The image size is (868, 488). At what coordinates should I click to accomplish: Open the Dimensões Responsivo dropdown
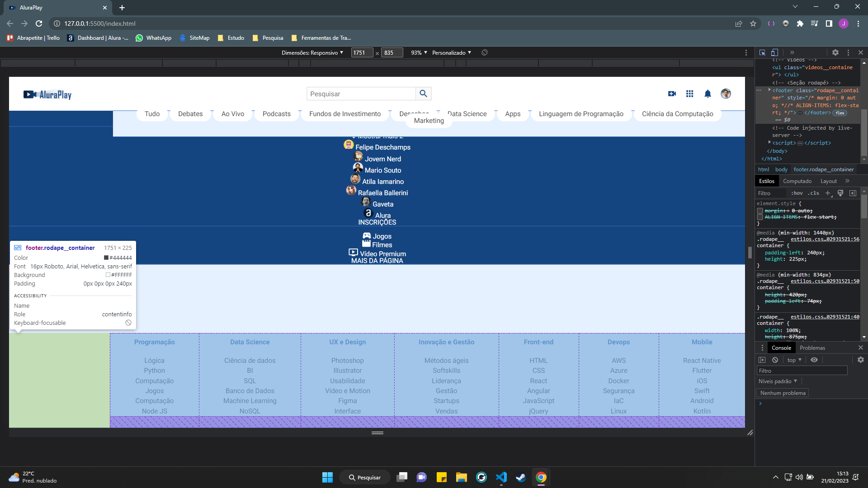click(x=312, y=52)
